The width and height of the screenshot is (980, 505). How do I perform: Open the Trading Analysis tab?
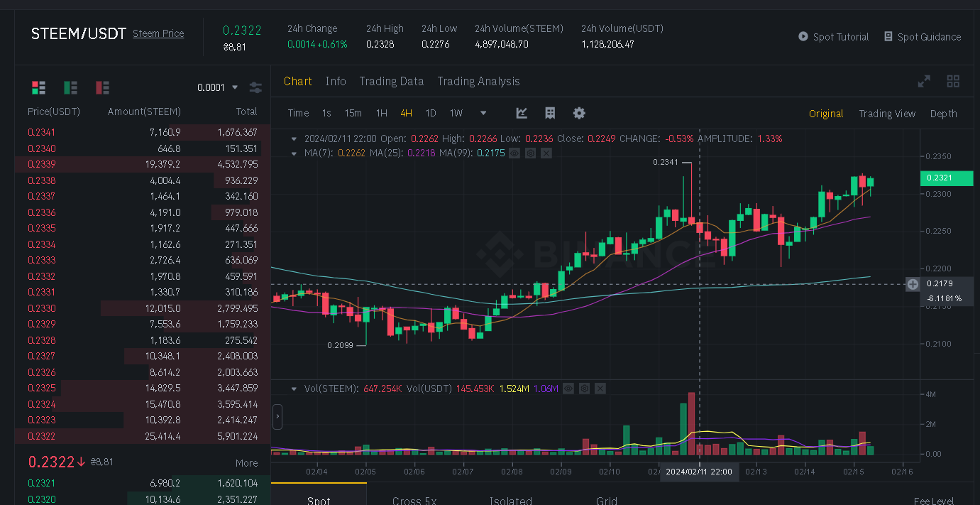478,81
